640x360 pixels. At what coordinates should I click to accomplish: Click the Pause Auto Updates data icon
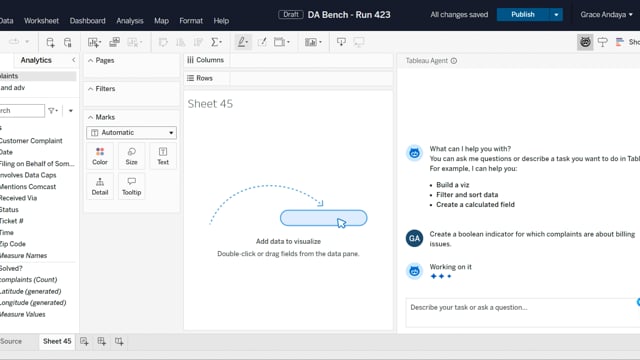point(68,42)
